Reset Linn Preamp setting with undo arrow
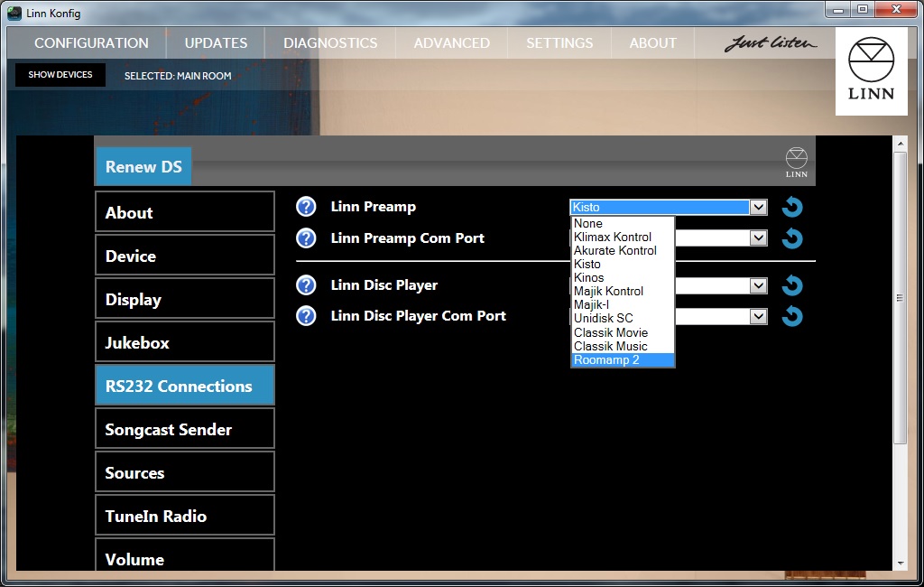 791,208
